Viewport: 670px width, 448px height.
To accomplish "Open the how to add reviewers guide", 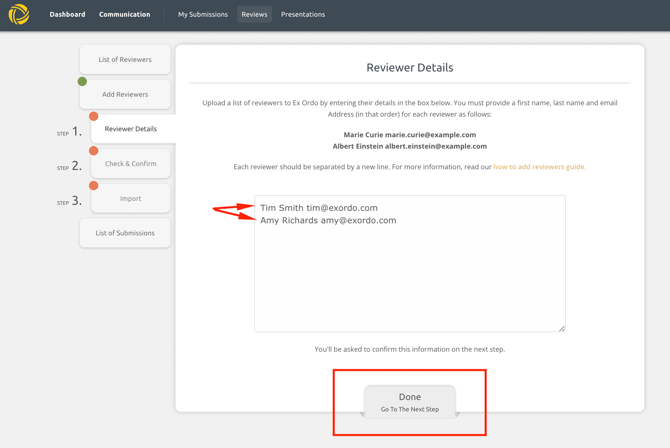I will 539,167.
